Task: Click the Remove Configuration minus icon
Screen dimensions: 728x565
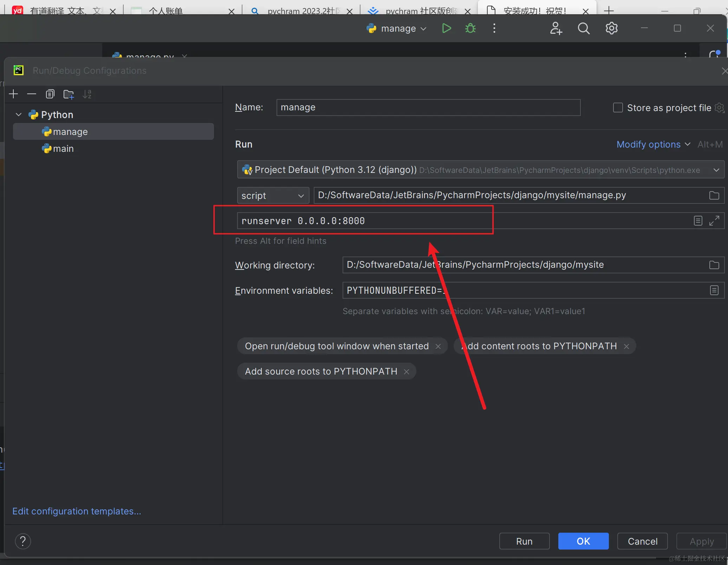Action: 32,94
